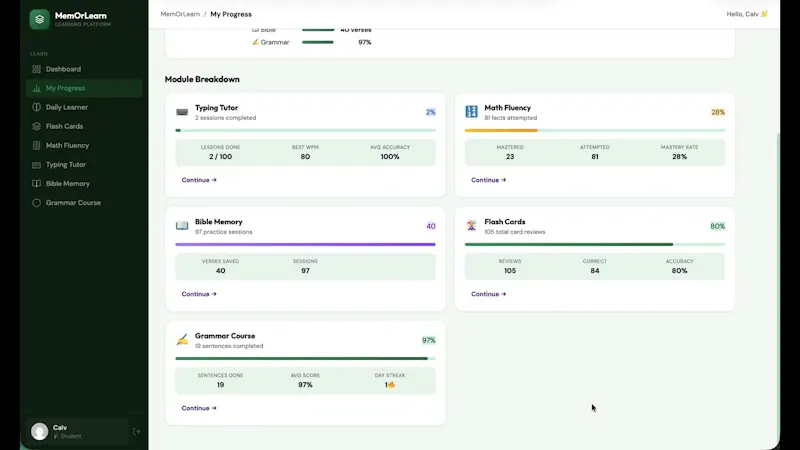The width and height of the screenshot is (800, 450).
Task: Click the Grammar Course progress bar
Action: [305, 359]
